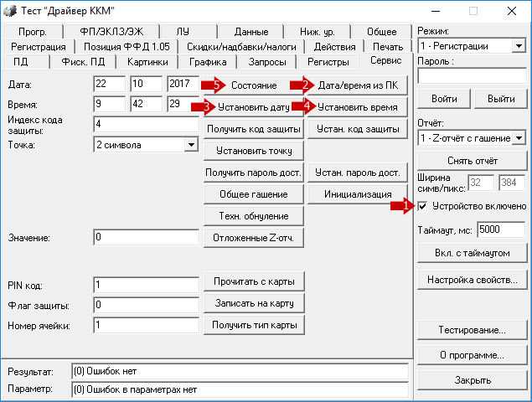Expand the 'Отчёт' dropdown list
Viewport: 532px width, 402px height.
[x=518, y=137]
